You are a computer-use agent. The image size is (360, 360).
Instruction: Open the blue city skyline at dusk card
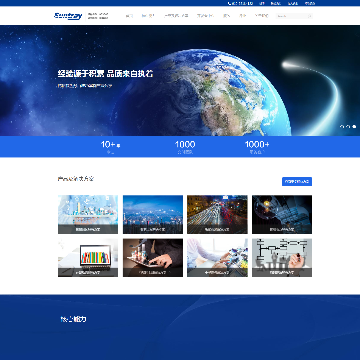coord(153,214)
